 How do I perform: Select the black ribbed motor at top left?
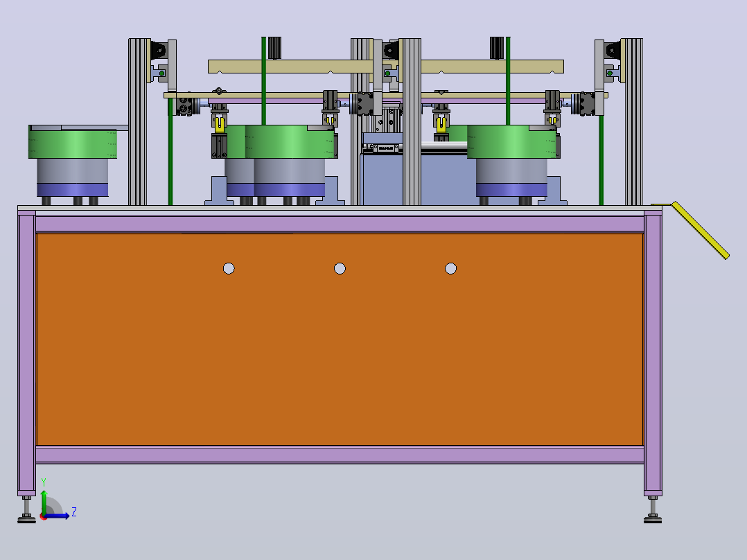coord(274,48)
